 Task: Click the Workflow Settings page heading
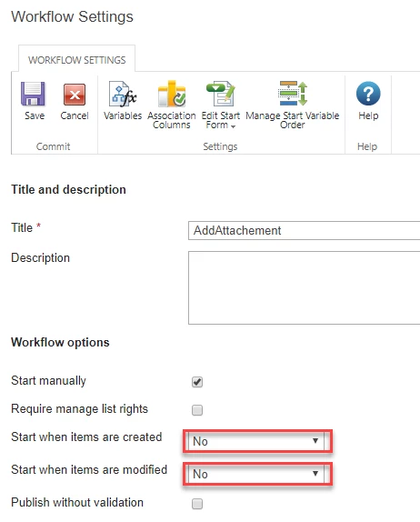[72, 16]
